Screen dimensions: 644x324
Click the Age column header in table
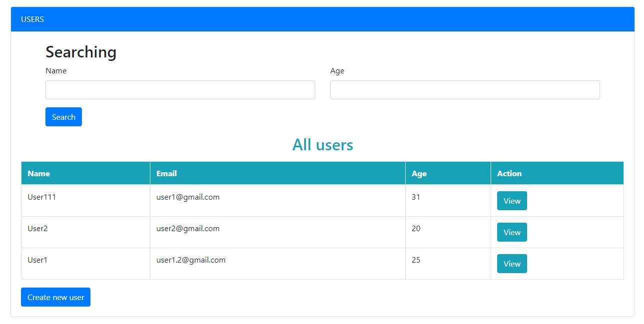click(419, 174)
